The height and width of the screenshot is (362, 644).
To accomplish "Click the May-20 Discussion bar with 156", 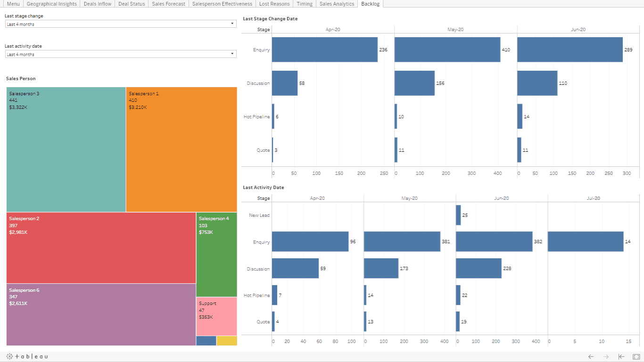I will point(414,83).
